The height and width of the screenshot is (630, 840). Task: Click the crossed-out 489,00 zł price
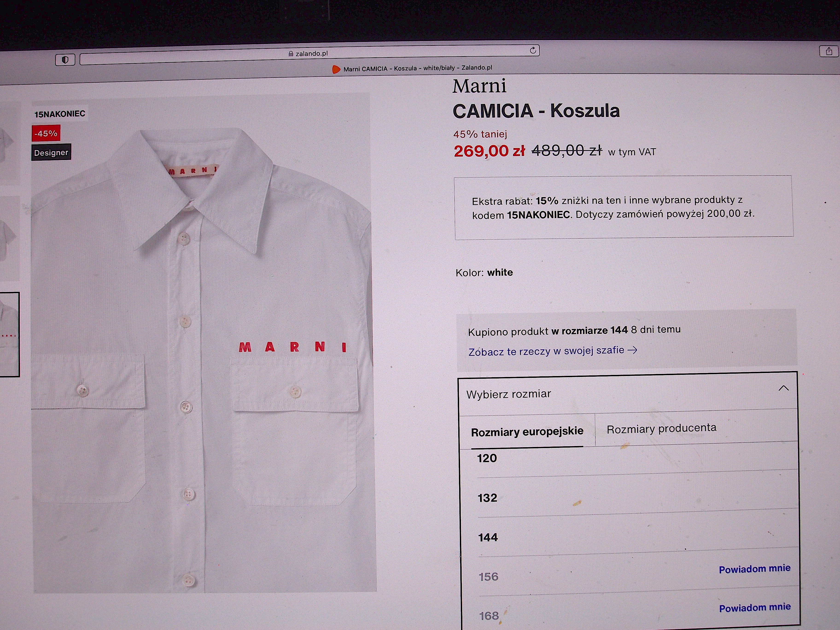(x=567, y=151)
